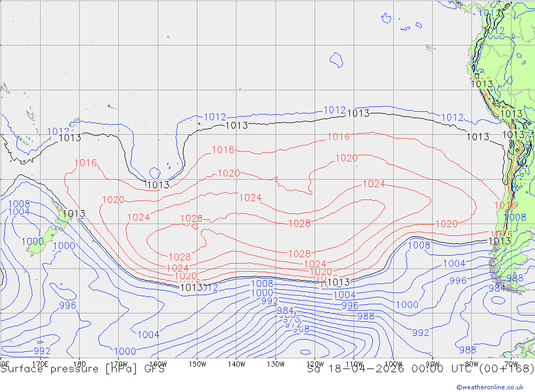Click the 170E longitude axis label
535x392 pixels.
[40, 364]
